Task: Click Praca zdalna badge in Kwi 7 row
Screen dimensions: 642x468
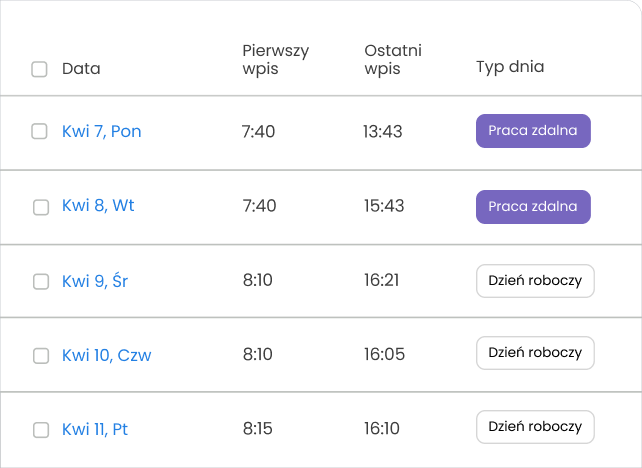Action: [533, 131]
